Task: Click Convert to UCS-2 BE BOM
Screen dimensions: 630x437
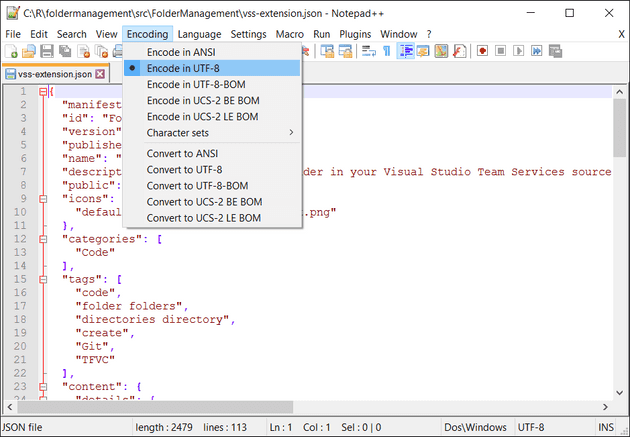Action: 212,202
